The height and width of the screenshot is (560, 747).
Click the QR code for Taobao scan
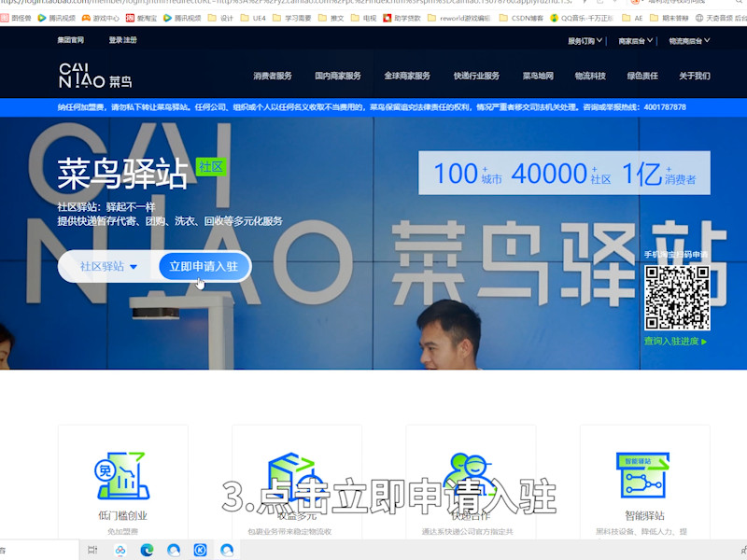tap(677, 298)
